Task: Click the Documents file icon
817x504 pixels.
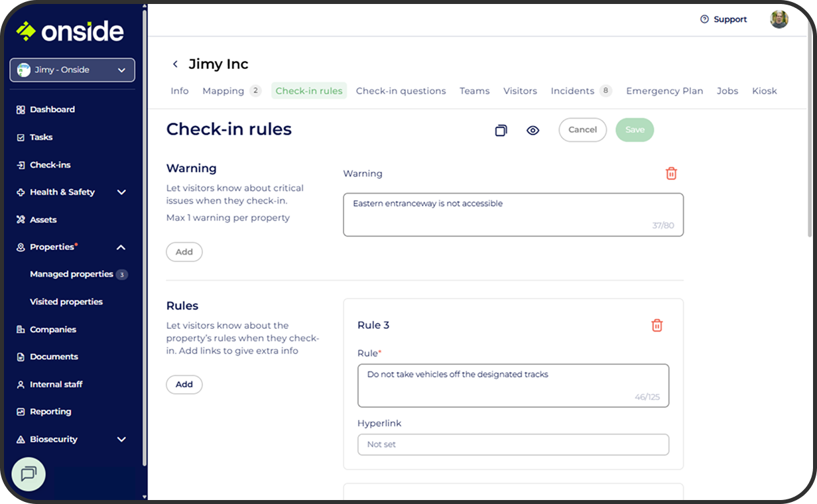Action: point(21,357)
